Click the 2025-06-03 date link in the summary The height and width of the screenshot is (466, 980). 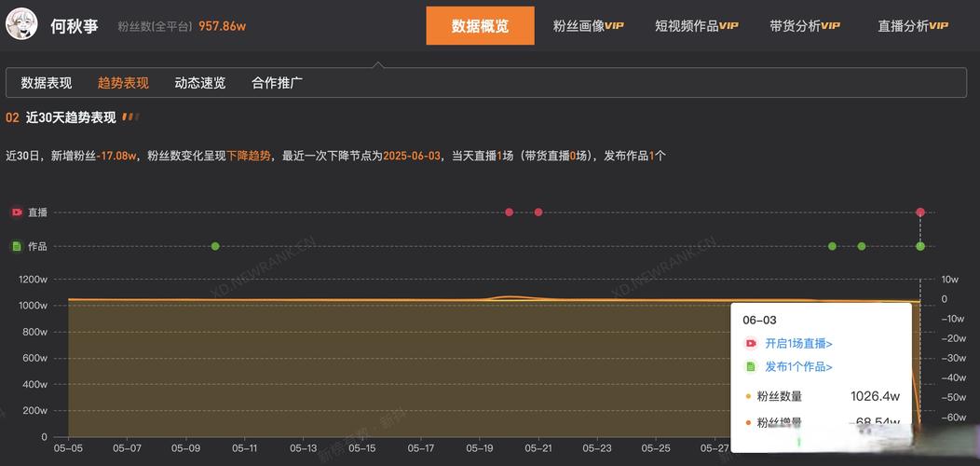coord(414,156)
